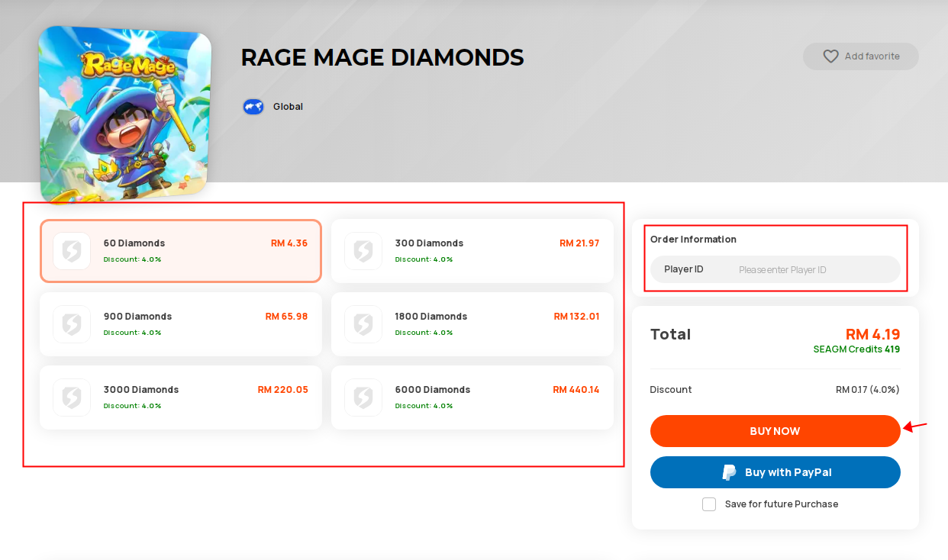The height and width of the screenshot is (560, 948).
Task: Select the 6000 Diamonds label
Action: (x=433, y=390)
